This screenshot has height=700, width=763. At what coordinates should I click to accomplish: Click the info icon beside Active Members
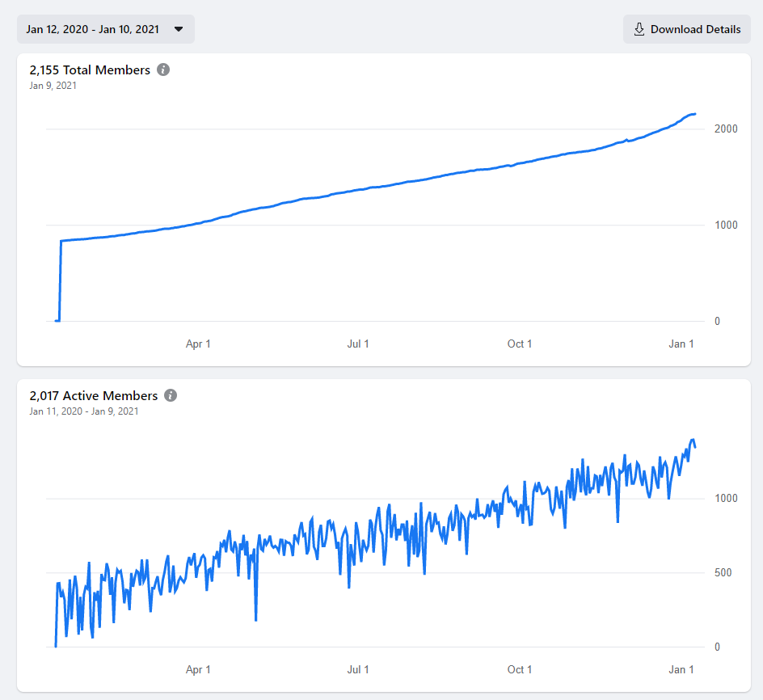tap(171, 395)
